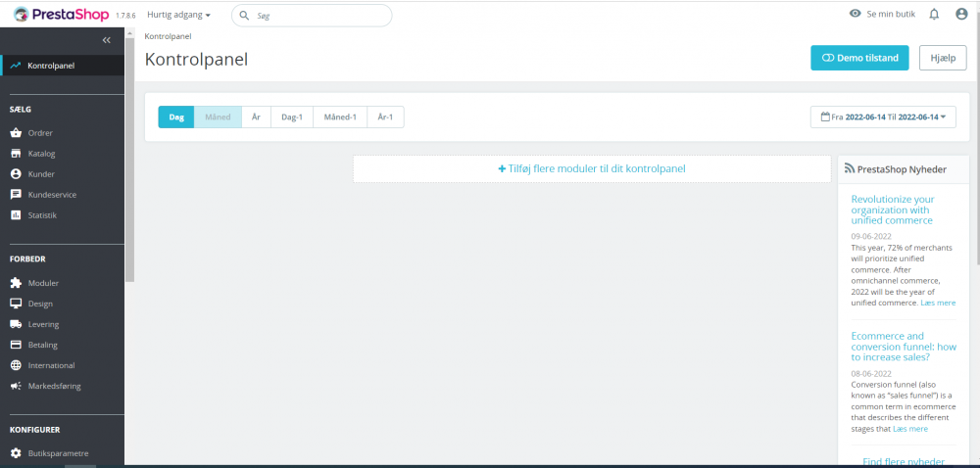Click the Statistik bar-chart icon
Viewport: 980px width, 468px height.
tap(16, 215)
